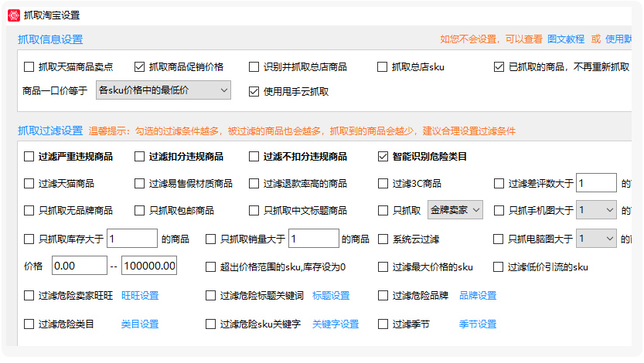
Task: Toggle 使用甩手云抓取 checkbox
Action: click(x=254, y=91)
